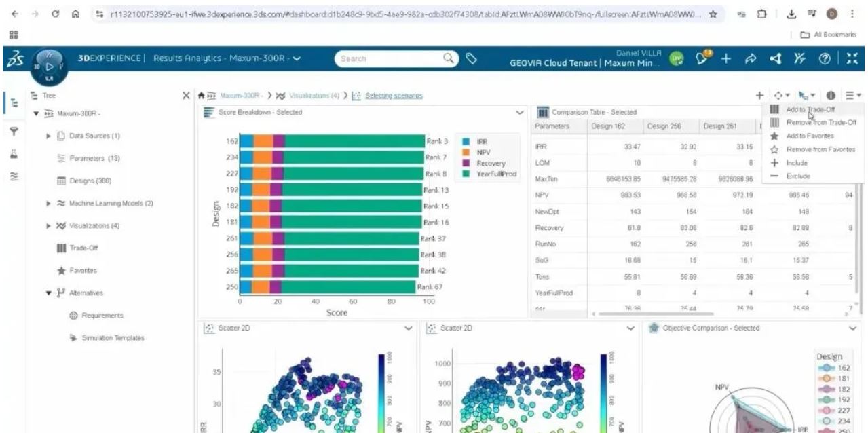Collapse the Alternatives tree node
Screen dimensions: 868x433
pyautogui.click(x=49, y=293)
